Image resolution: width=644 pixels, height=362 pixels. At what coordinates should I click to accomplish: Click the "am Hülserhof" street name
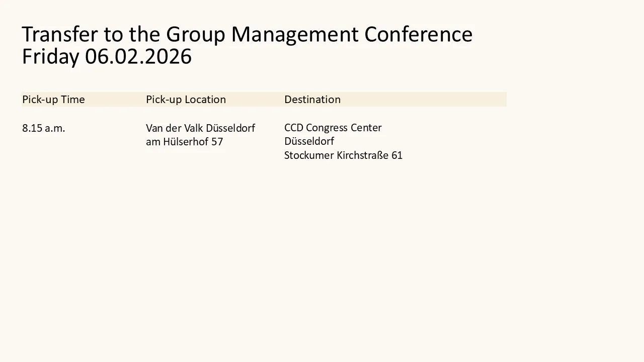pyautogui.click(x=177, y=142)
